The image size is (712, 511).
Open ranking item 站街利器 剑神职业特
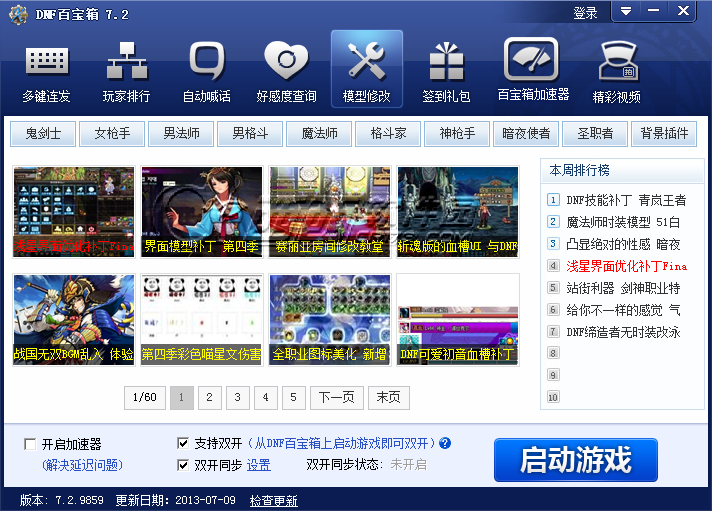click(623, 288)
